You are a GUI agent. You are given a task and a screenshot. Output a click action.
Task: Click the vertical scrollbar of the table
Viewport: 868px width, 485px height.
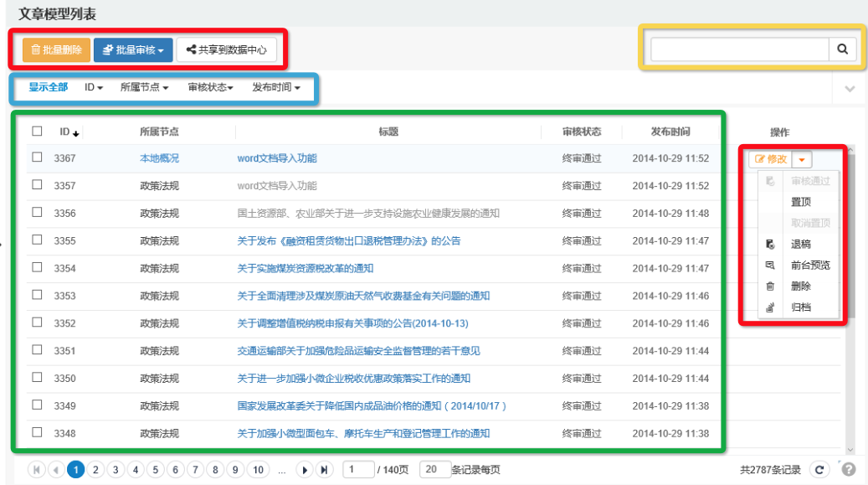click(851, 251)
